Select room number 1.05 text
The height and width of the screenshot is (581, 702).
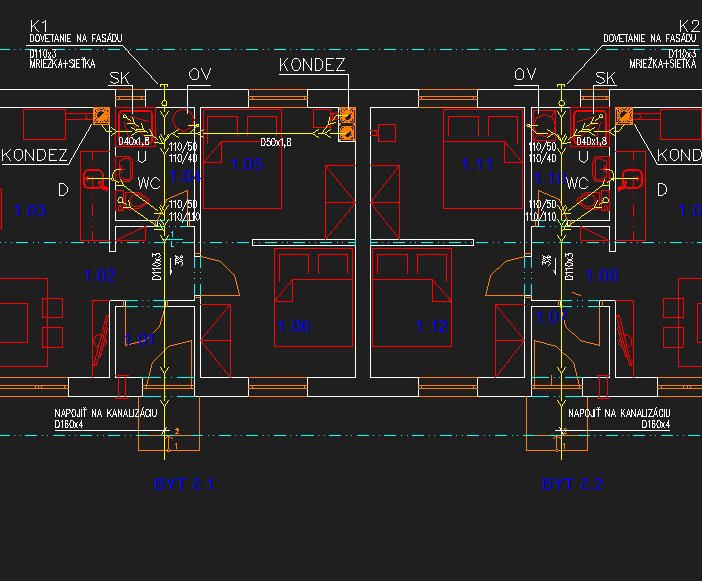click(x=245, y=164)
